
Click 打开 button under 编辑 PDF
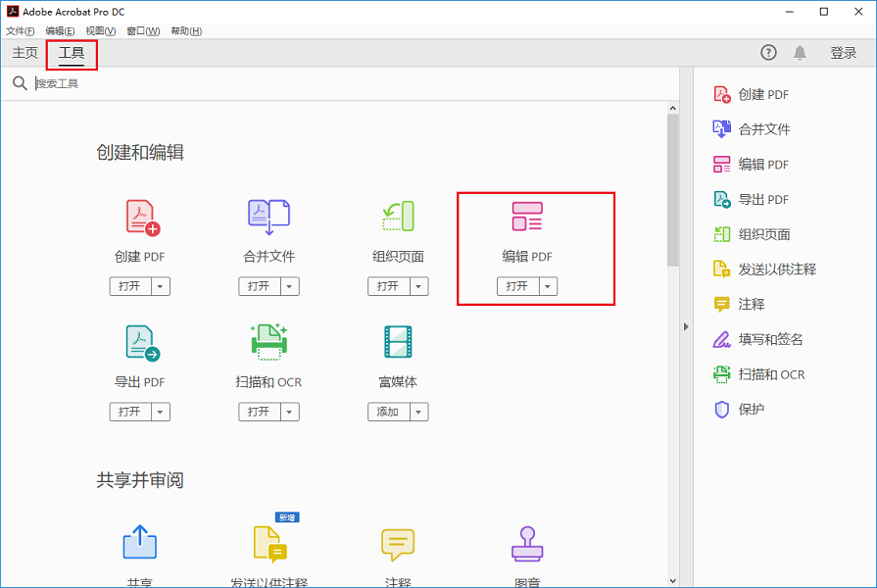(x=518, y=286)
